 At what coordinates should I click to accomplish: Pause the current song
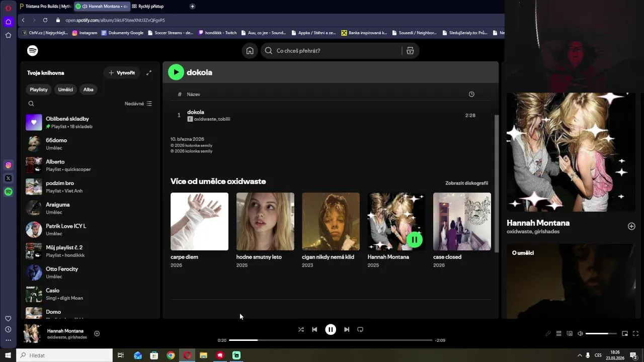click(x=331, y=330)
